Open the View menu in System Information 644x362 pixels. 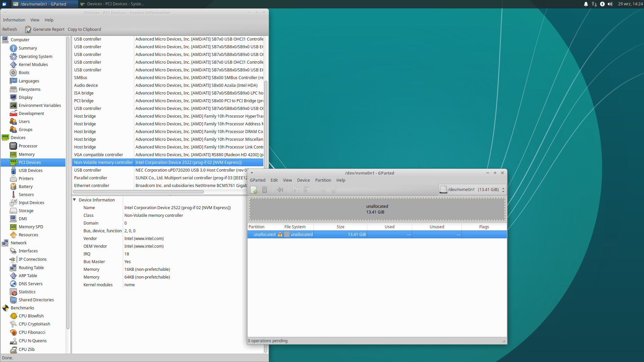35,20
